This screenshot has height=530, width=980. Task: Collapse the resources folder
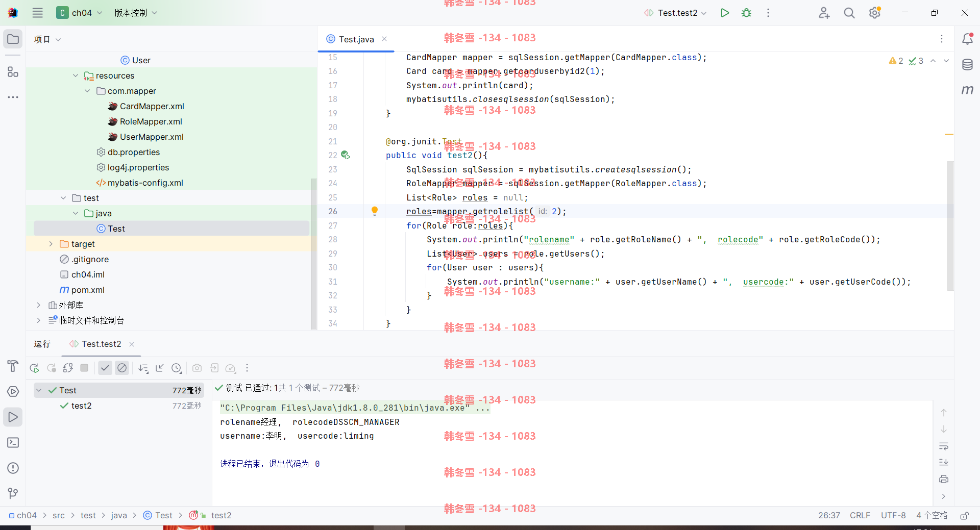point(76,75)
